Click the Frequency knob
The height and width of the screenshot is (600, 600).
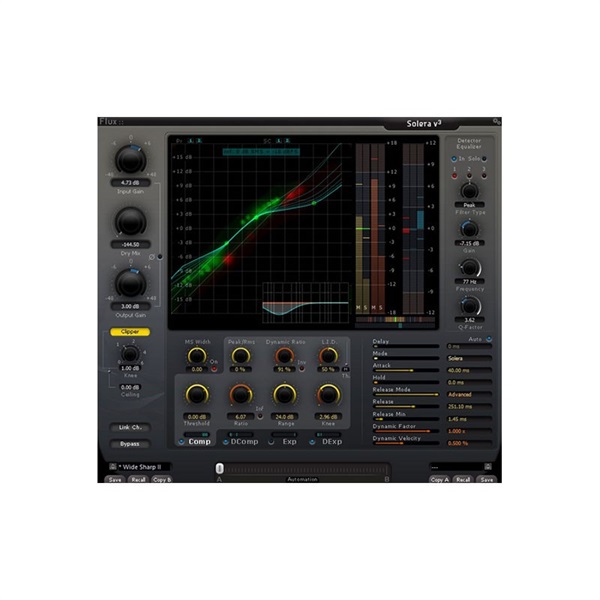(470, 267)
